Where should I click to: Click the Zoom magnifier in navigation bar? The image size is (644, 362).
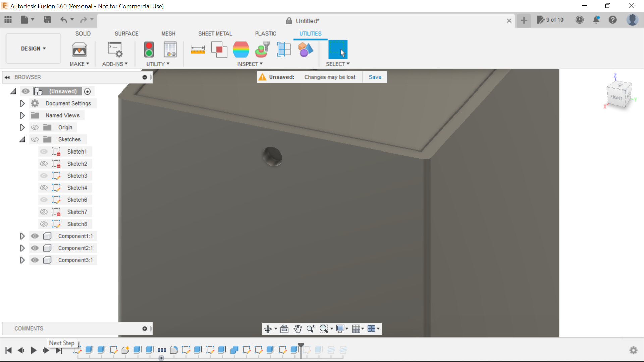click(x=310, y=329)
